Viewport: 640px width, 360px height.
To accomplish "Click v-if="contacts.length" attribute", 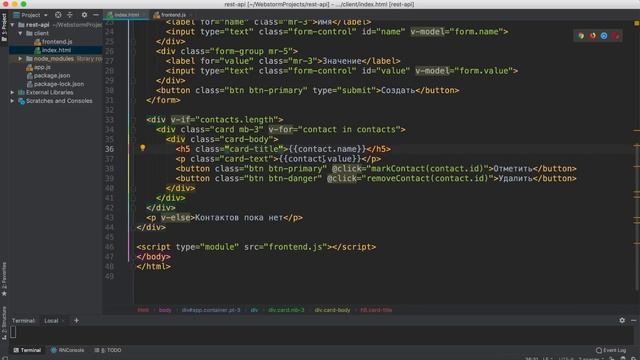I will pos(224,120).
